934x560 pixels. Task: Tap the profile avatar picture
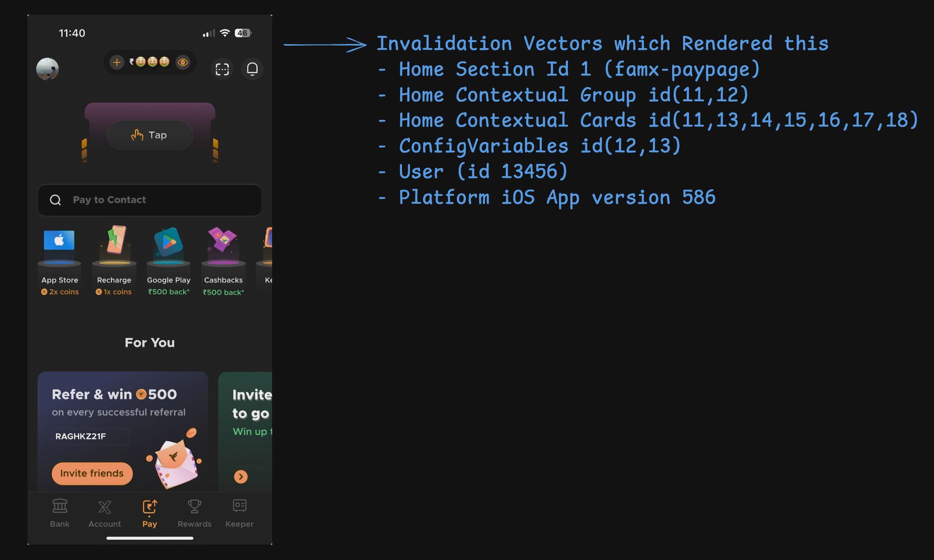tap(48, 69)
